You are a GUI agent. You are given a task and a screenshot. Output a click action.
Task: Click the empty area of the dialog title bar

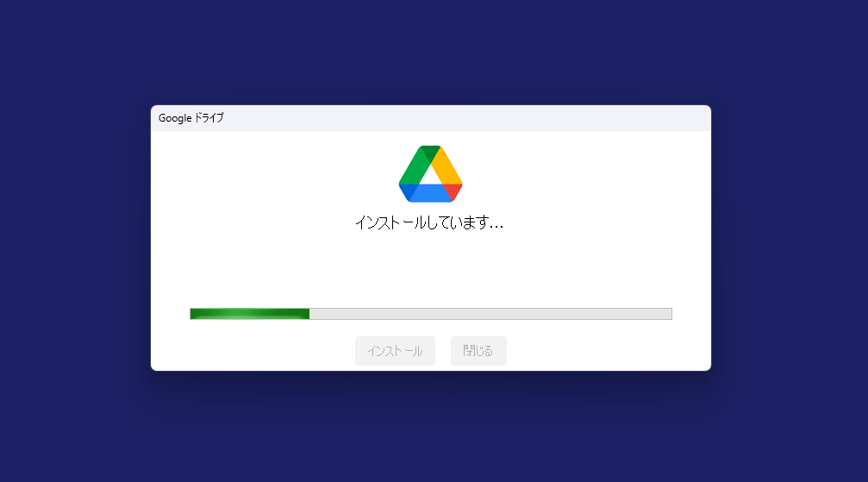coord(465,118)
